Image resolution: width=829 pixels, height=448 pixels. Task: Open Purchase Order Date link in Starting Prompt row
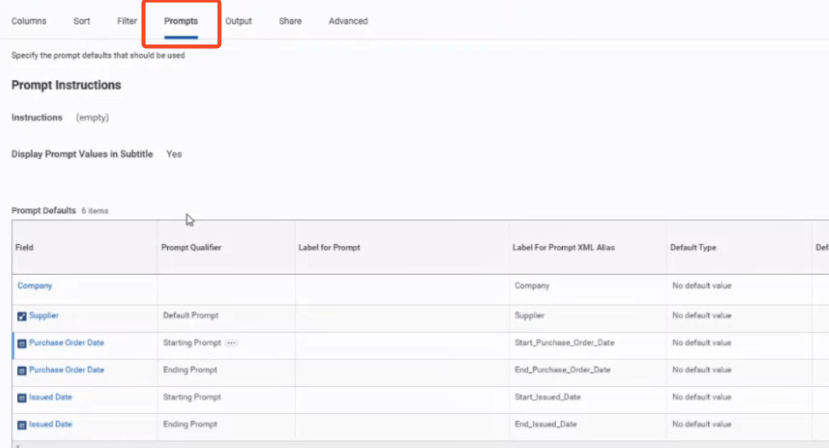[67, 343]
